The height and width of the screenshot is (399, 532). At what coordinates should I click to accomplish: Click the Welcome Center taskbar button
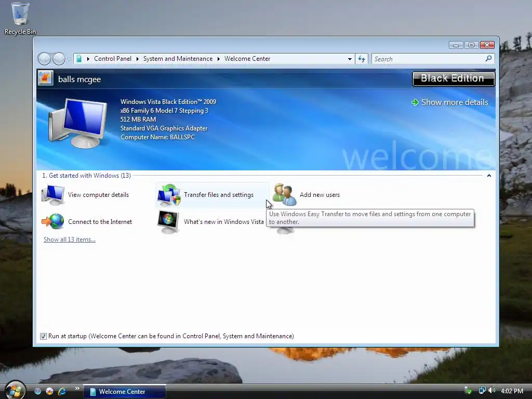click(125, 392)
